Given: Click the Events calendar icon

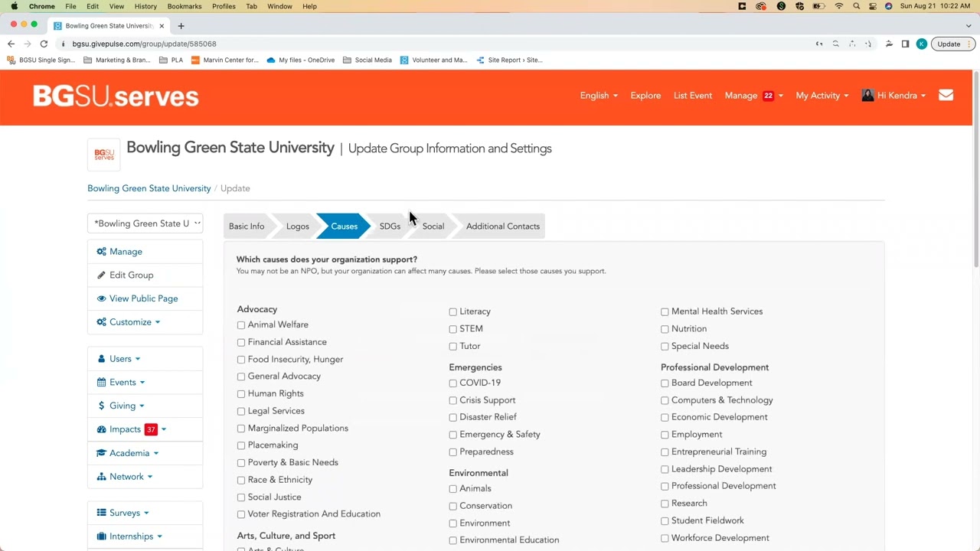Looking at the screenshot, I should [102, 383].
